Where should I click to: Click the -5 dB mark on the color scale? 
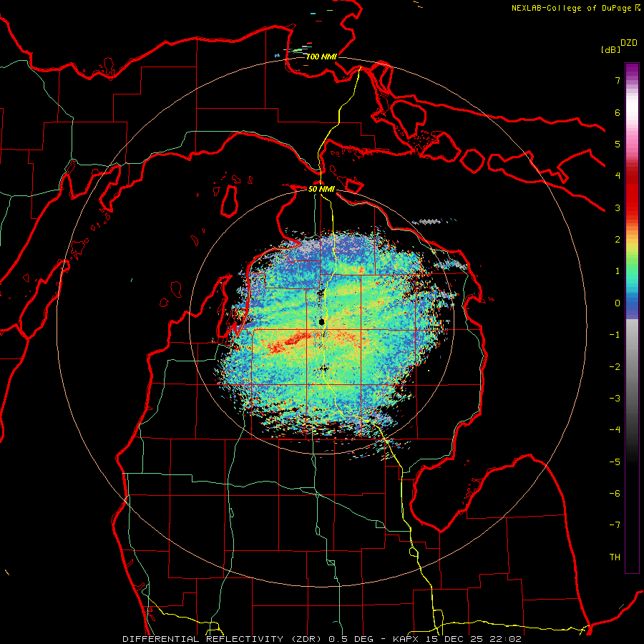(x=615, y=462)
